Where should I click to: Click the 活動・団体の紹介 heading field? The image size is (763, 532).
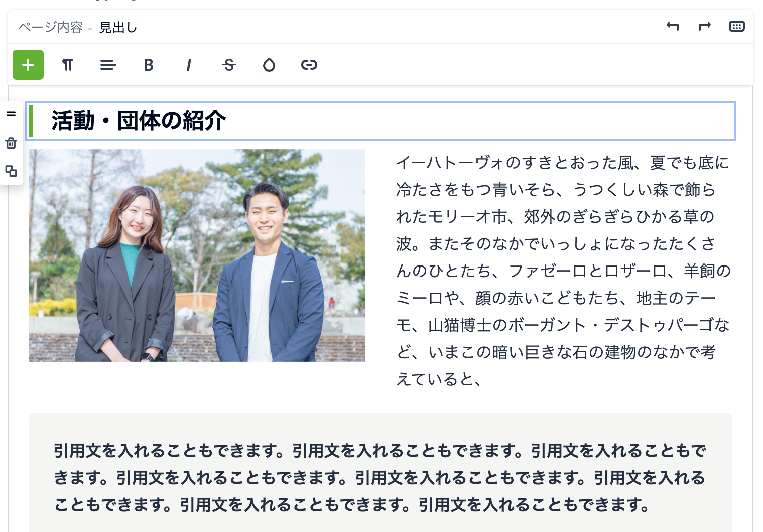point(380,121)
